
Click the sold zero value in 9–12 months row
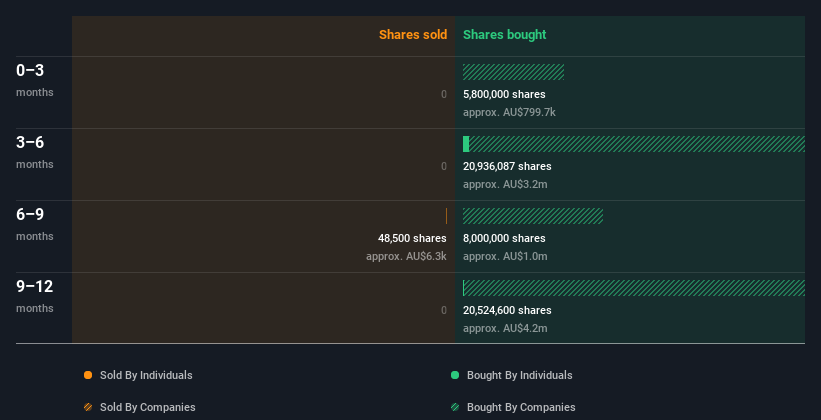pyautogui.click(x=444, y=310)
